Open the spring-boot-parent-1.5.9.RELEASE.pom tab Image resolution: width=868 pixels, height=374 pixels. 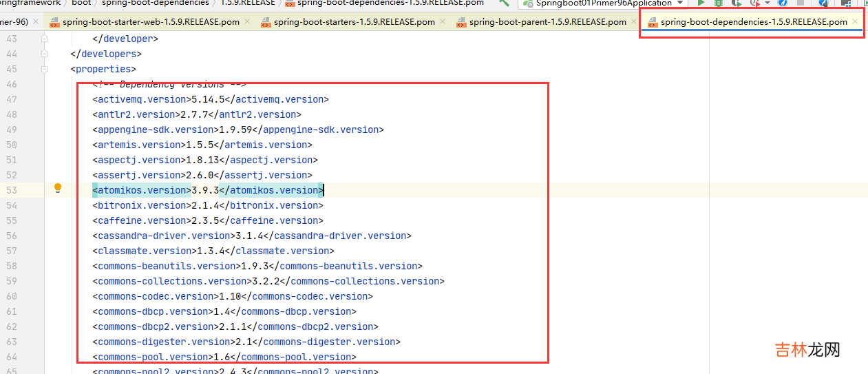(x=547, y=22)
